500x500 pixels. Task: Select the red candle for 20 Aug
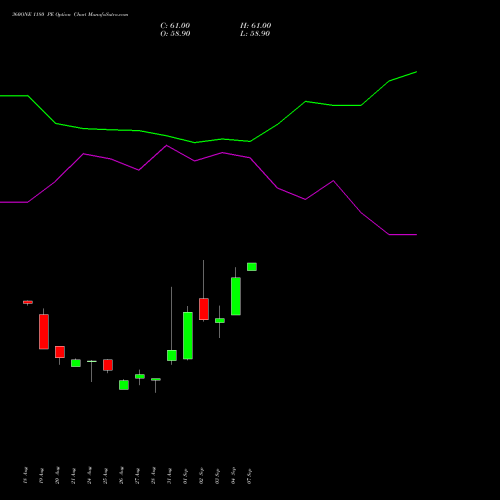[x=60, y=352]
